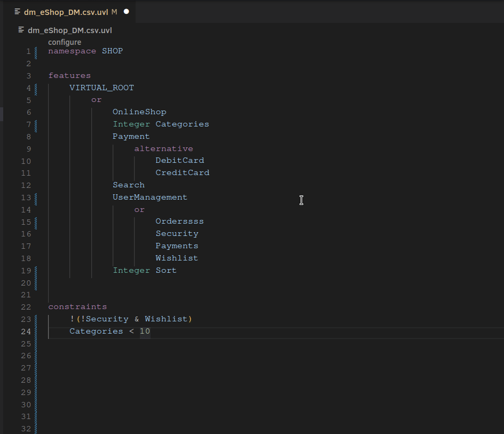Click 'Wishlist' in the line 23 constraint
This screenshot has width=504, height=434.
click(x=166, y=319)
